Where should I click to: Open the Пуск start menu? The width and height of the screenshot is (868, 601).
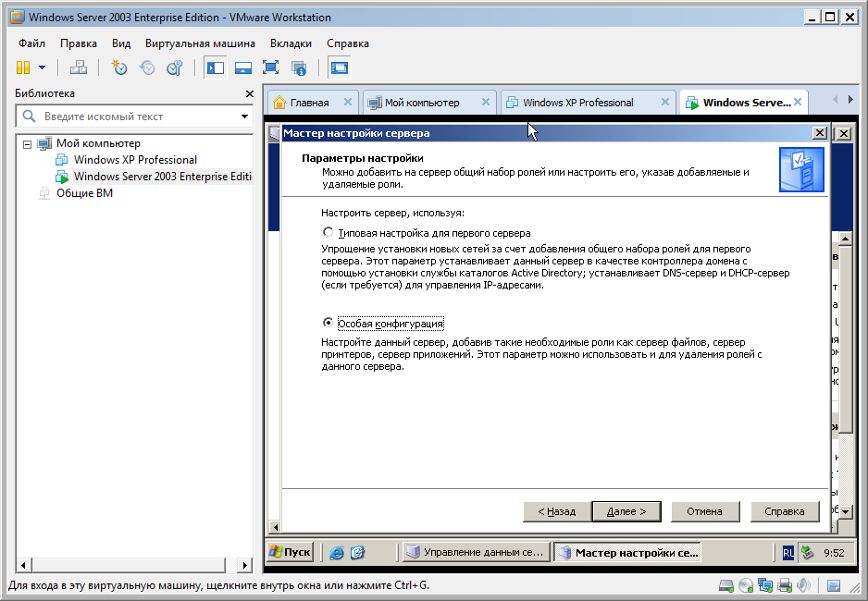pos(290,552)
